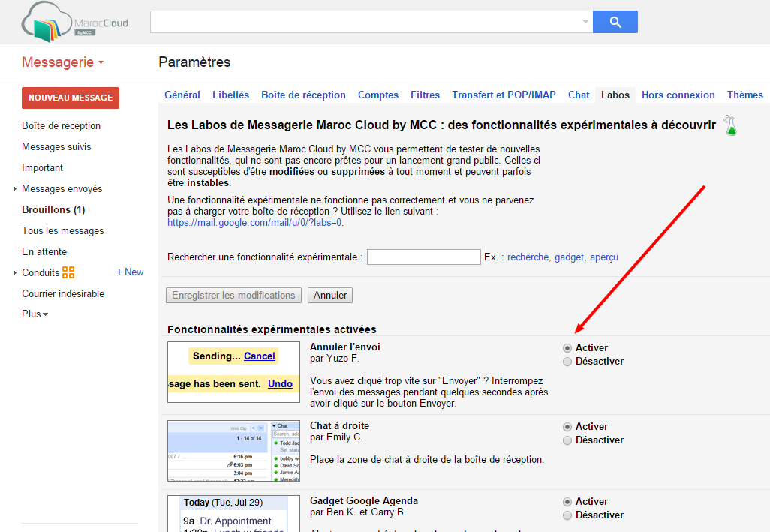
Task: Click the blue search magnifier button
Action: point(615,22)
